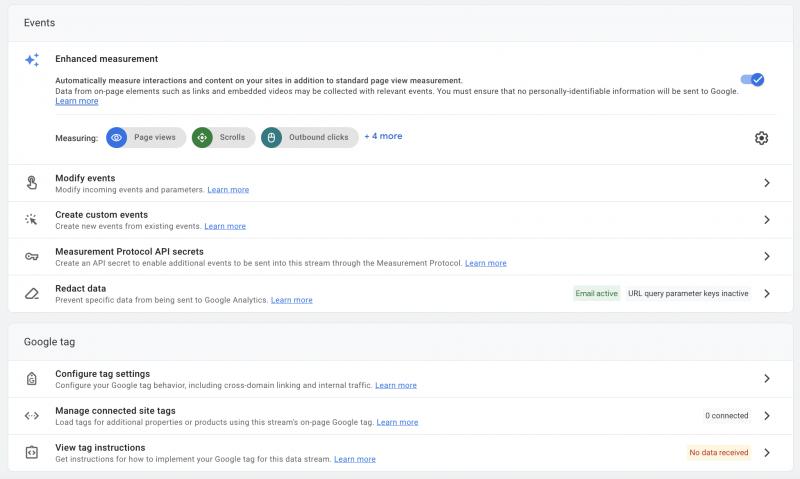Screen dimensions: 800x479
Task: Click the Redact data eraser icon
Action: (32, 294)
